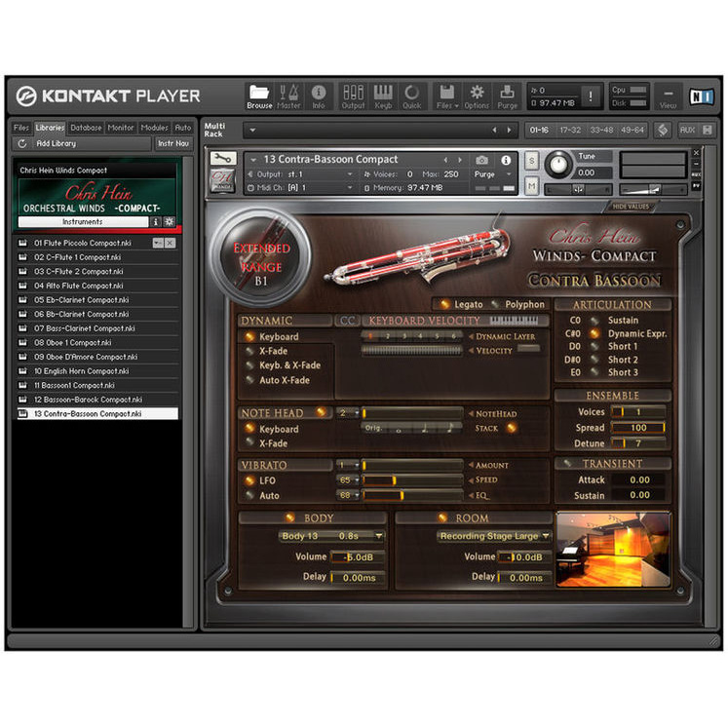Toggle the Note Head on switch
This screenshot has height=728, width=728.
(321, 412)
